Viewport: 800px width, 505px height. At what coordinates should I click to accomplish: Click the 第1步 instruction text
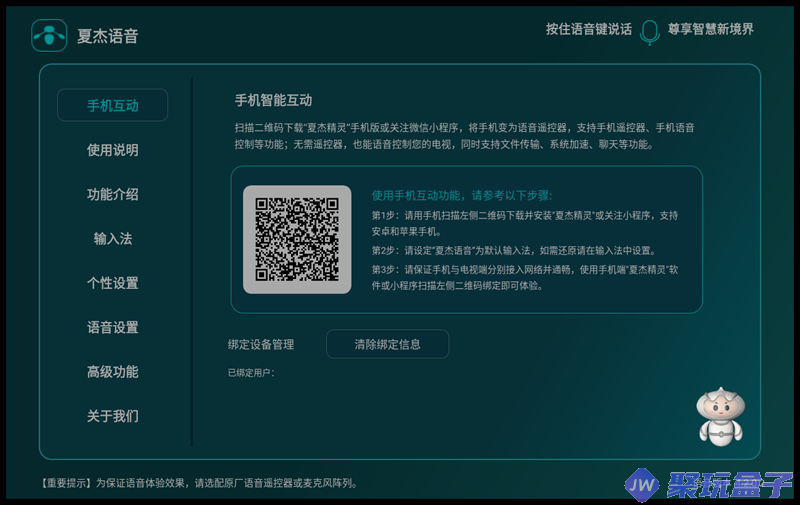tap(524, 223)
